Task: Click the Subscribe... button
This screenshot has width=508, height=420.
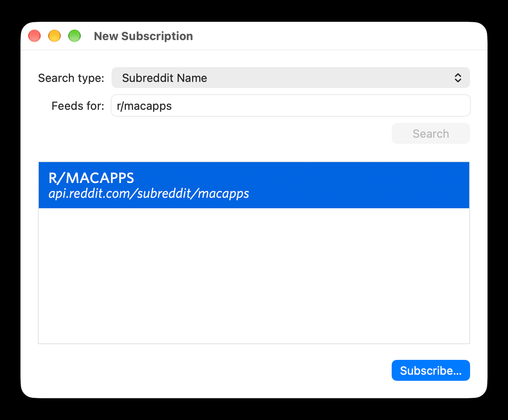Action: click(x=430, y=370)
